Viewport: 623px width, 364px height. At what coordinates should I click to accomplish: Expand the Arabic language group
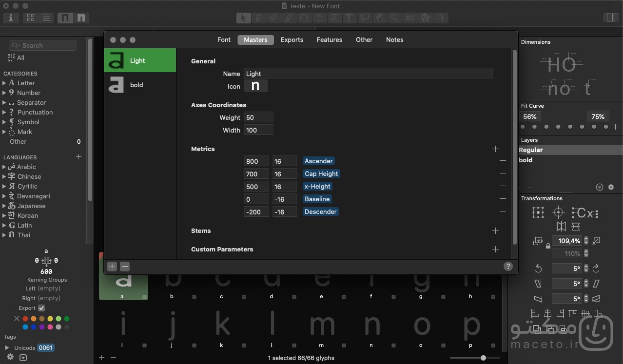click(x=4, y=167)
